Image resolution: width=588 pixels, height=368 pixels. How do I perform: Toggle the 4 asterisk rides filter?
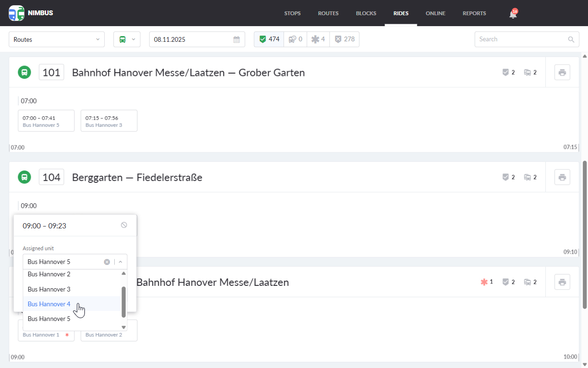pos(318,39)
